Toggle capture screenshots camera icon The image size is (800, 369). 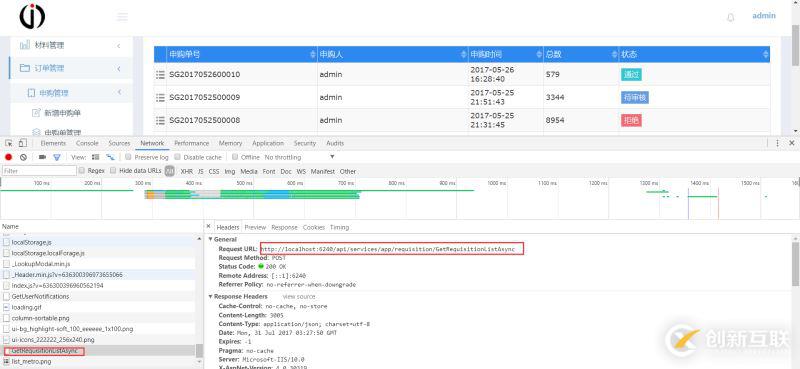[42, 157]
